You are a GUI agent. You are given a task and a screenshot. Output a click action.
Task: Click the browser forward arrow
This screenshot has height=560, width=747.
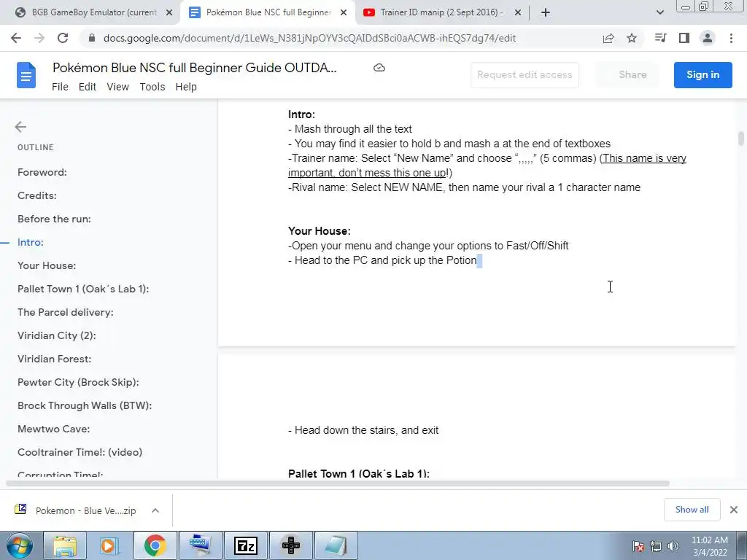click(x=39, y=38)
